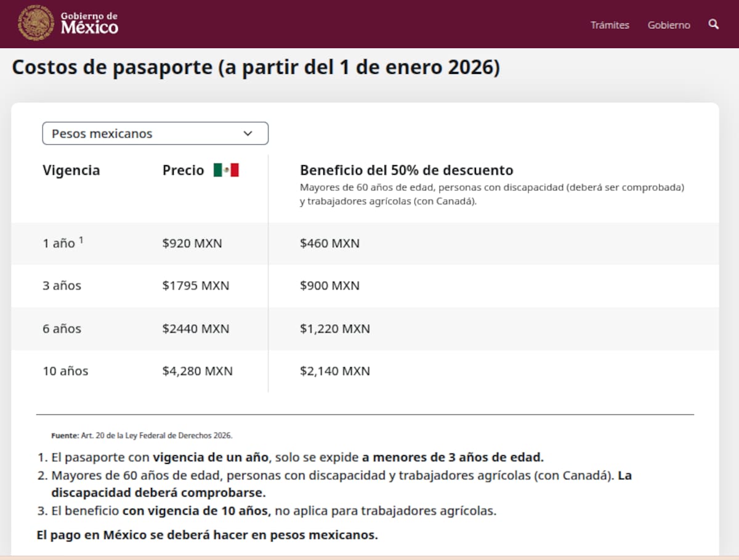Screen dimensions: 739x560
Task: Click the Gobierno de México eagle emblem
Action: (35, 24)
